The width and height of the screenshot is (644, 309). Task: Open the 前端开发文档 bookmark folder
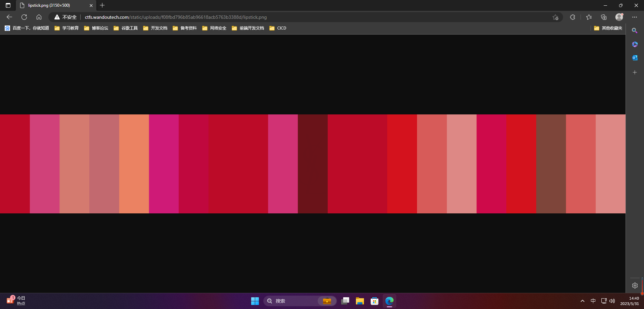click(x=248, y=28)
